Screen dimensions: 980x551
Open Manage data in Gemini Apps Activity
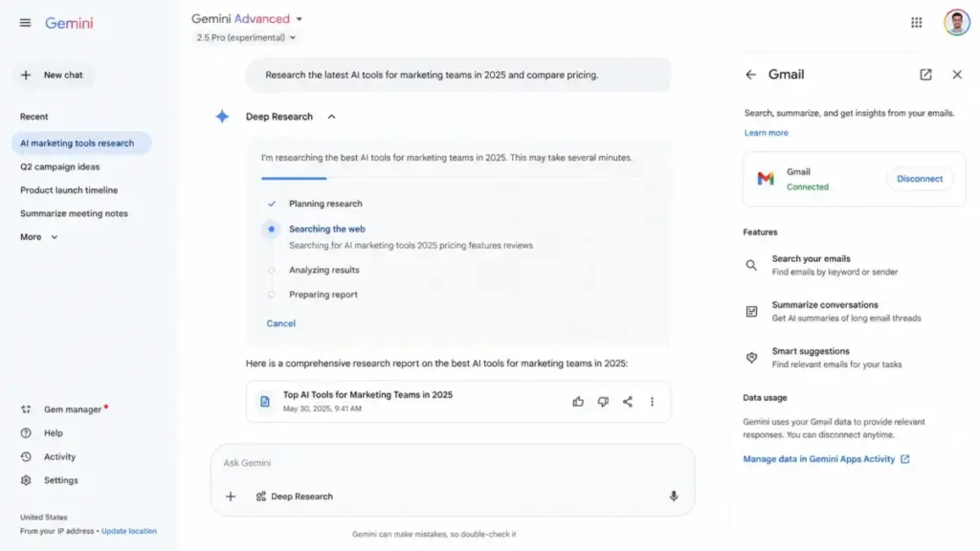pos(826,459)
